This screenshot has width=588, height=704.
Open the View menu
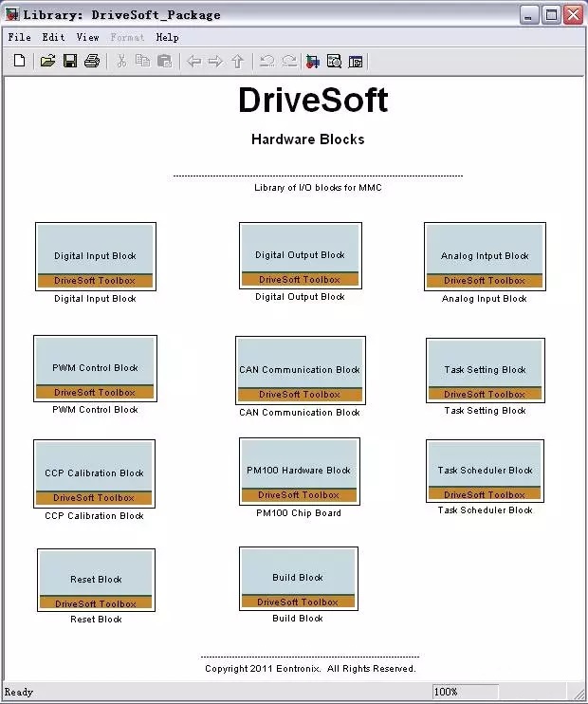tap(87, 37)
